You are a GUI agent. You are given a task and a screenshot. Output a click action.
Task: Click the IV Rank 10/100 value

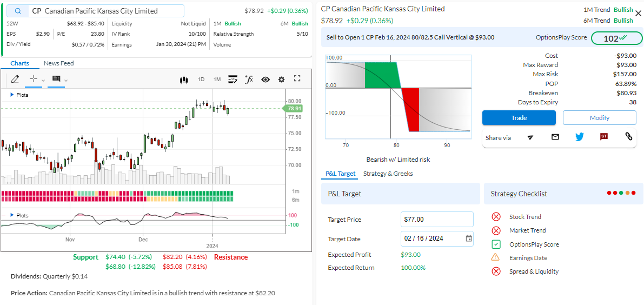[197, 34]
